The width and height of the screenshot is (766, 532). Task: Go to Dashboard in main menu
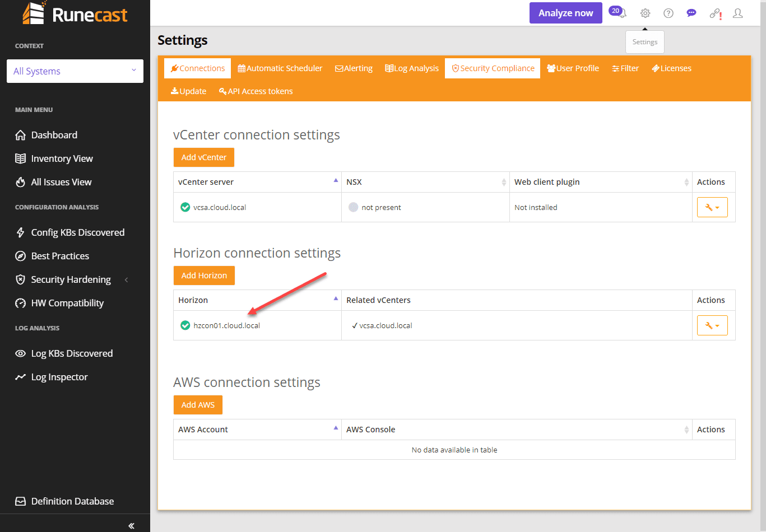click(54, 135)
